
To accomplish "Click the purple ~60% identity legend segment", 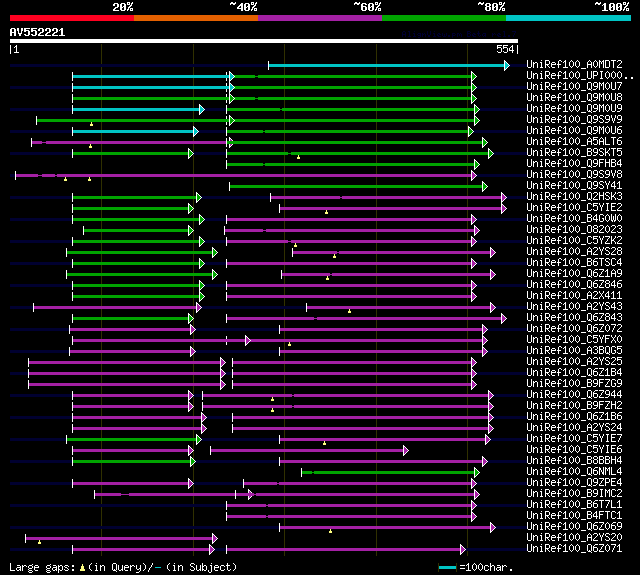I will (x=320, y=18).
